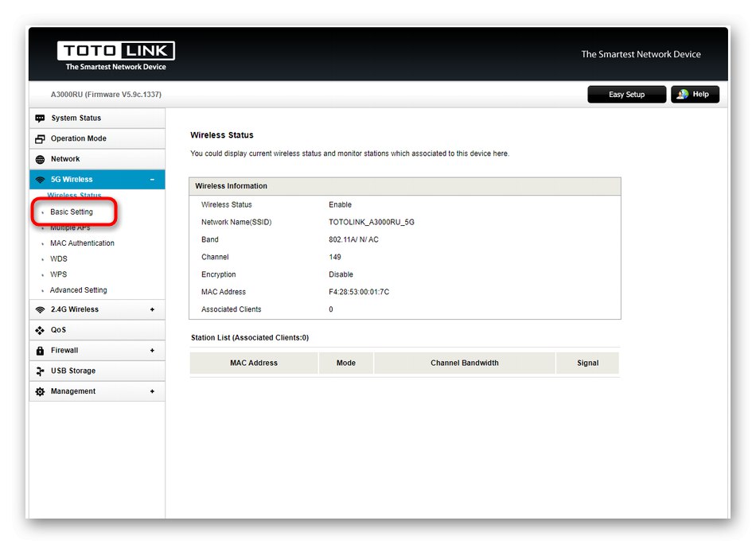Screen dimensions: 756x544
Task: Open Advanced Setting page
Action: pos(79,290)
